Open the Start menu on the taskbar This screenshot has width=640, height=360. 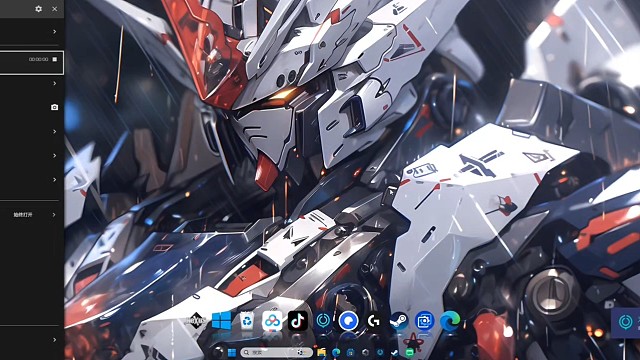[x=232, y=352]
